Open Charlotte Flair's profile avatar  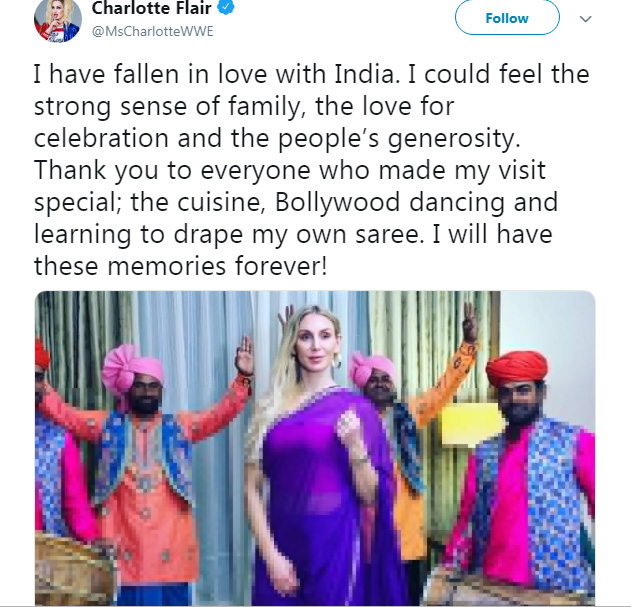click(x=58, y=19)
